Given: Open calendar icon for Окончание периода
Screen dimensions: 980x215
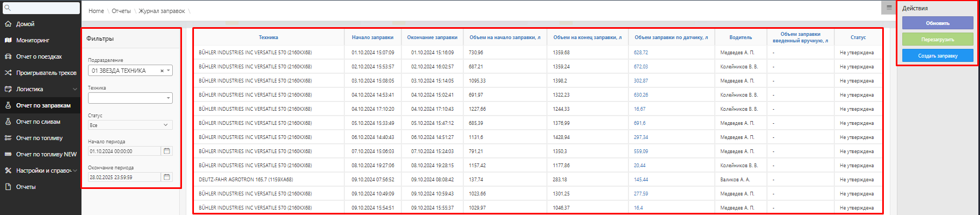Looking at the screenshot, I should coord(167,177).
